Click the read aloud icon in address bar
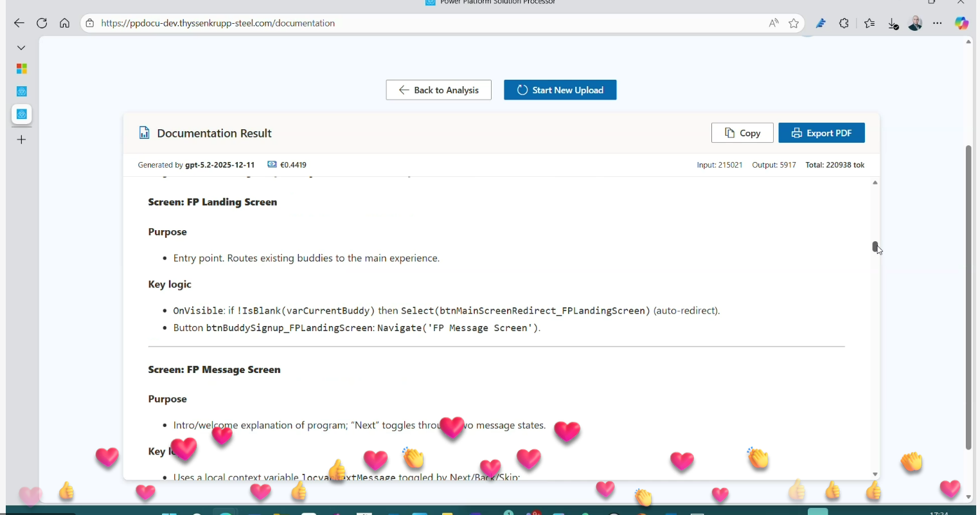Image resolution: width=980 pixels, height=515 pixels. click(773, 23)
